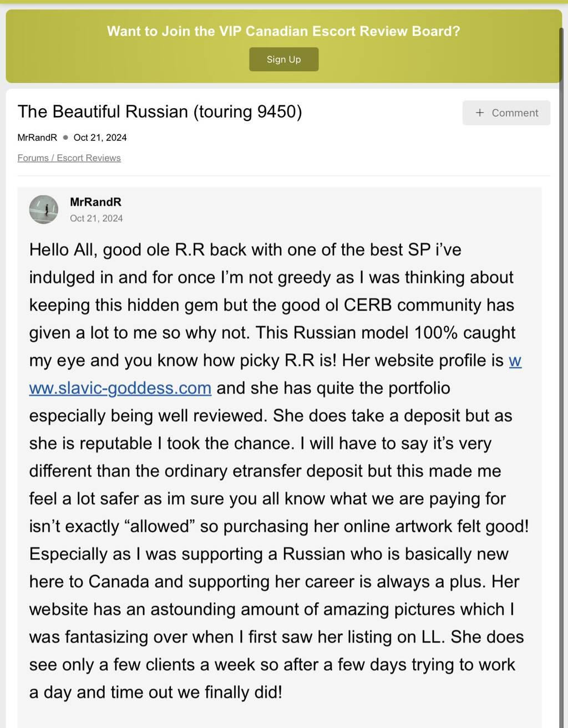Click the bold MrRandR username in post
The width and height of the screenshot is (568, 728).
(x=95, y=202)
